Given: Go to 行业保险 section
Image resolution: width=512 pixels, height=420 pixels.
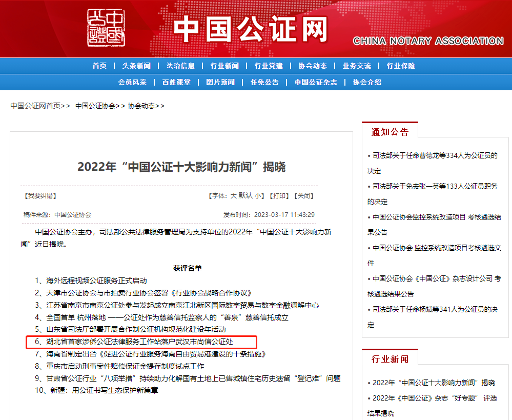Looking at the screenshot, I should (x=401, y=66).
